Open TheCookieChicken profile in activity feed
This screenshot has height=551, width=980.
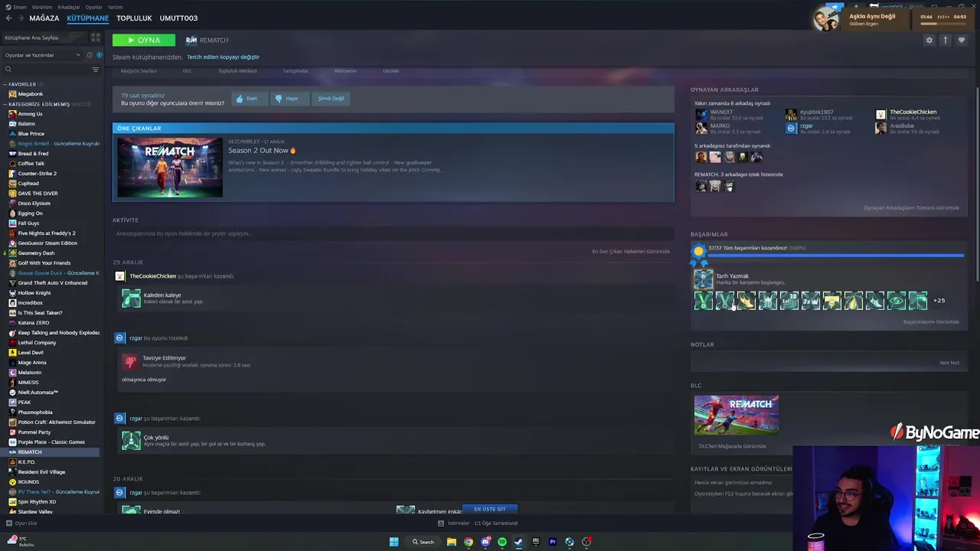[152, 275]
